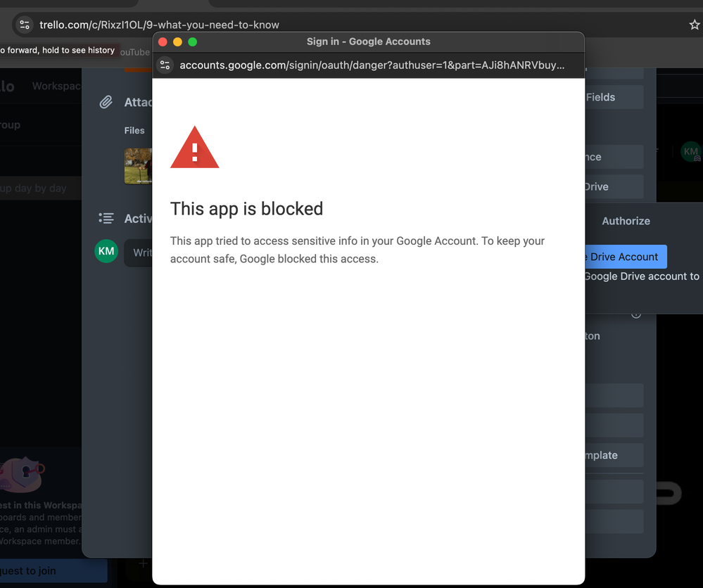
Task: Click the Authorize popover title in Trello
Action: click(626, 221)
